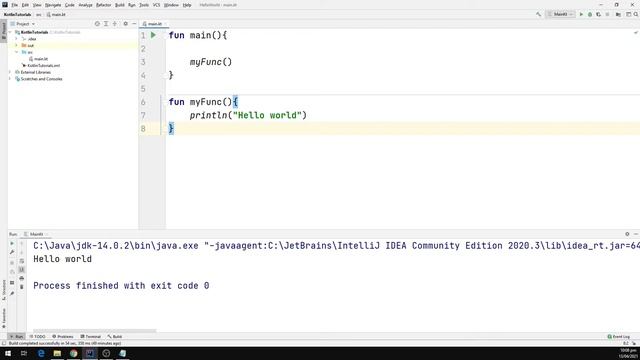Fold the main function at line 4
640x360 pixels.
(165, 75)
